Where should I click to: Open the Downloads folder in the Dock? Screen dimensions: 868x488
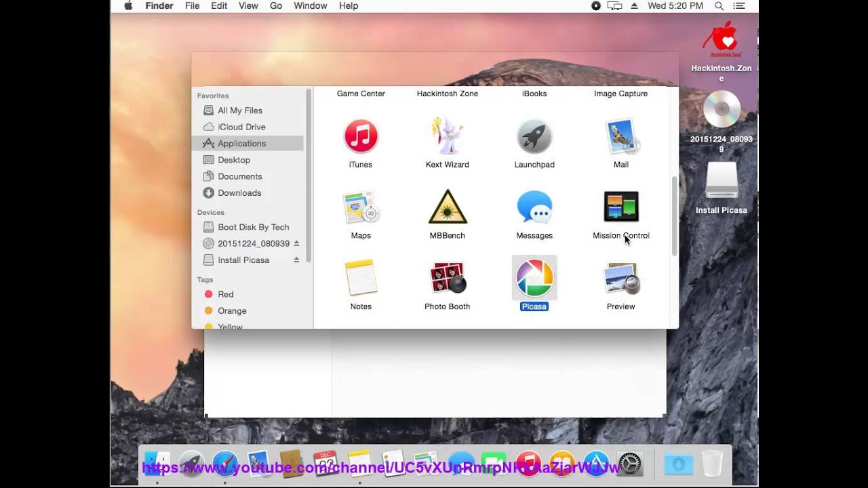pos(678,464)
